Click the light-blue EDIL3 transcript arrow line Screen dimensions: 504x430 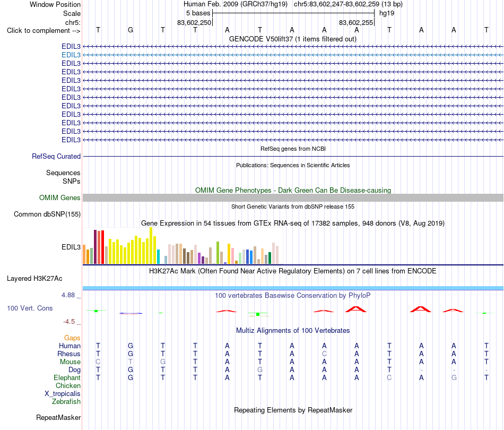pos(293,55)
